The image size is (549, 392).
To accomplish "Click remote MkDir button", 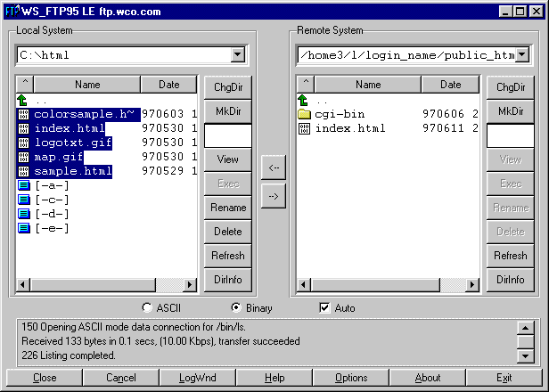I will pyautogui.click(x=511, y=111).
